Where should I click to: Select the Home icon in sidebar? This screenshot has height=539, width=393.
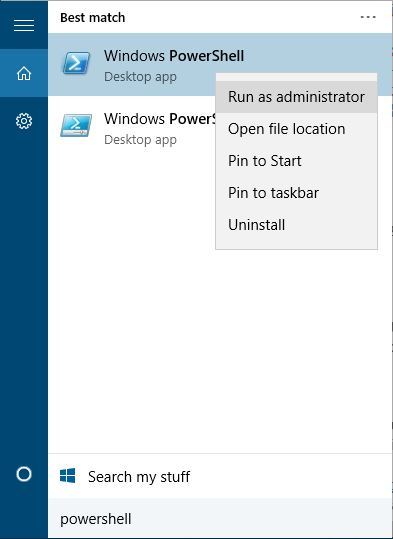24,73
